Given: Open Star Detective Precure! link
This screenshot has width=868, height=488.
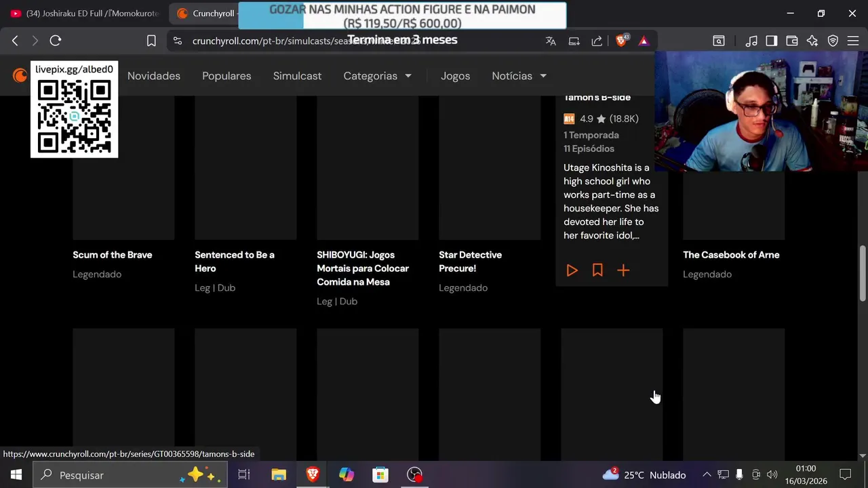Looking at the screenshot, I should 471,262.
